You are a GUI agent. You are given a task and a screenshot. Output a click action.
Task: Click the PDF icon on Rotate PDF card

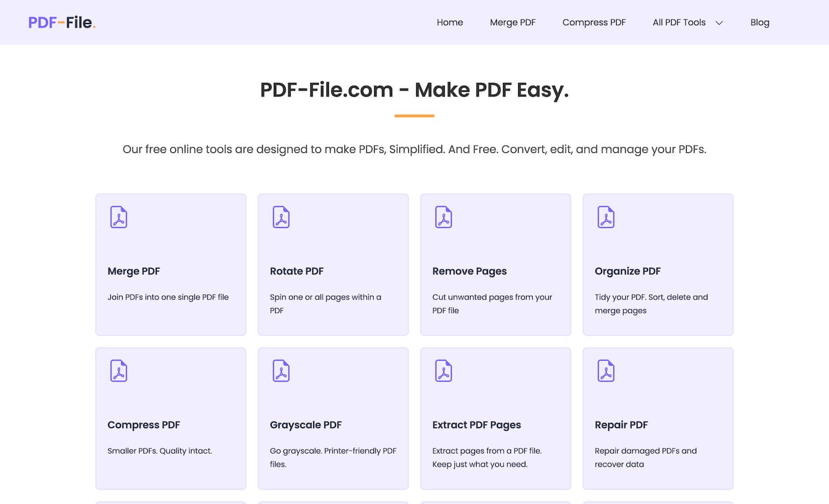pos(281,217)
